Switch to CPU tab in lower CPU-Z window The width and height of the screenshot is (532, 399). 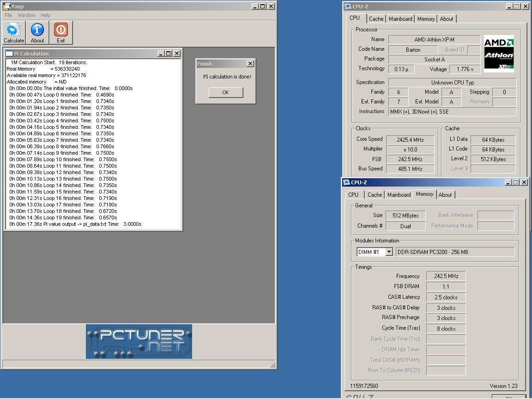click(353, 195)
